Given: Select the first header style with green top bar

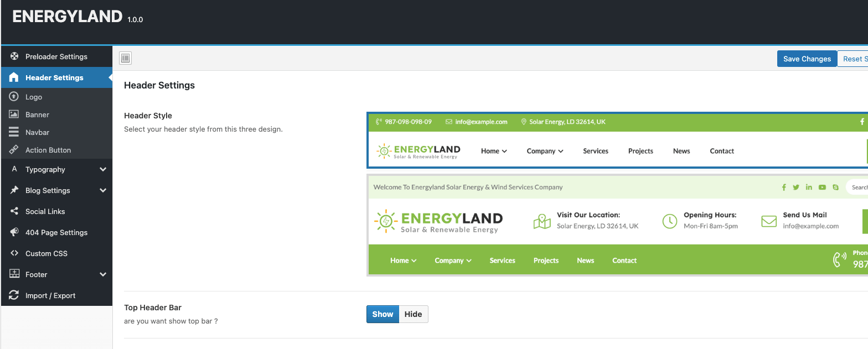Looking at the screenshot, I should [617, 140].
